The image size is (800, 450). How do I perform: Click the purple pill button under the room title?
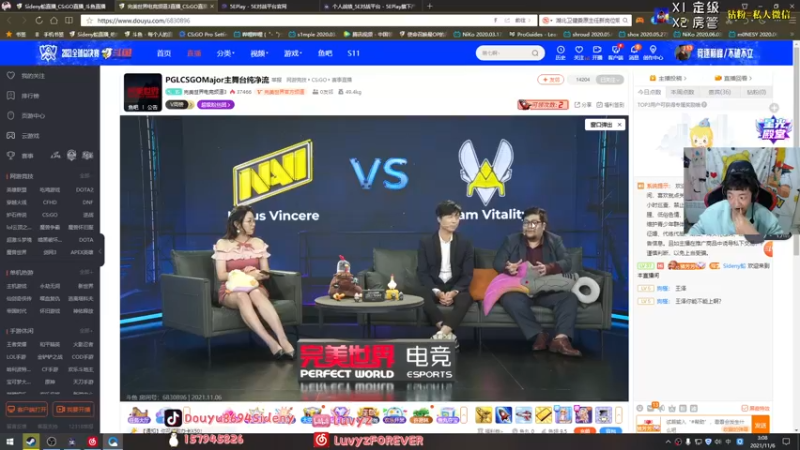tap(215, 105)
